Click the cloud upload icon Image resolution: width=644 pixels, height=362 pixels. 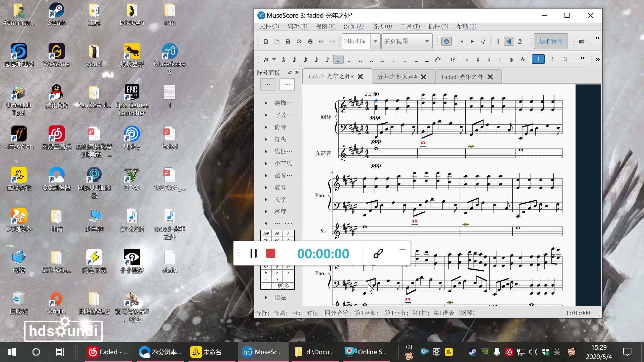pyautogui.click(x=299, y=41)
